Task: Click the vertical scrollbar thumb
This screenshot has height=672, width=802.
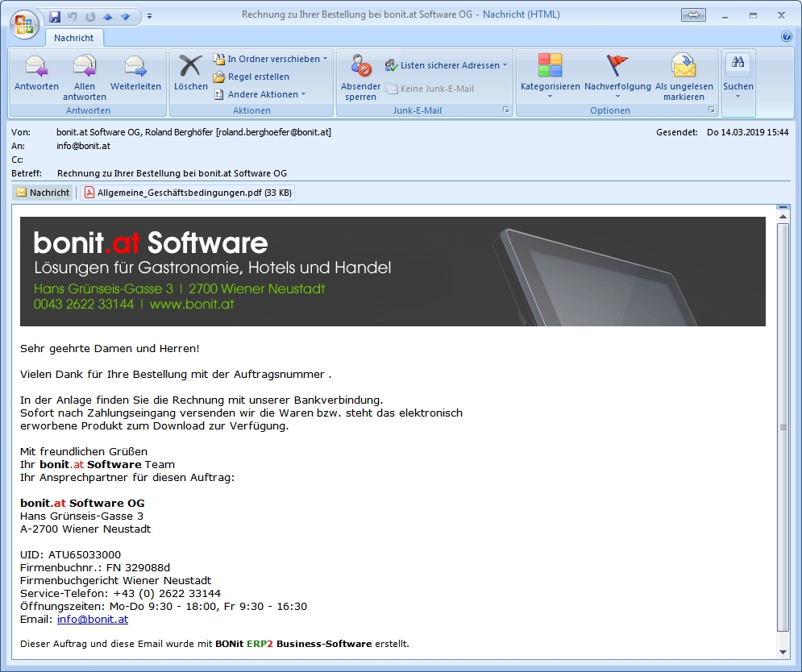Action: coord(783,428)
